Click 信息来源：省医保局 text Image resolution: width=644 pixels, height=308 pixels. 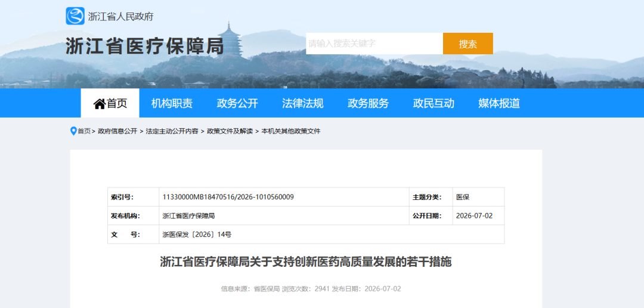coord(250,289)
